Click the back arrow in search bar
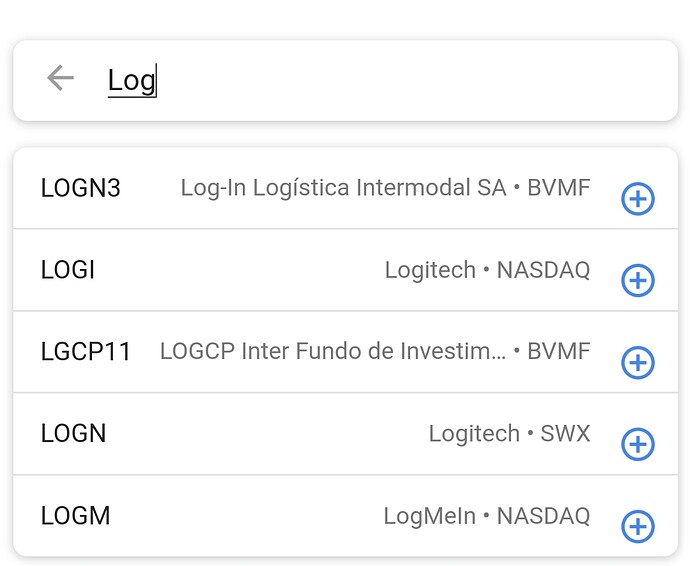 pyautogui.click(x=61, y=79)
